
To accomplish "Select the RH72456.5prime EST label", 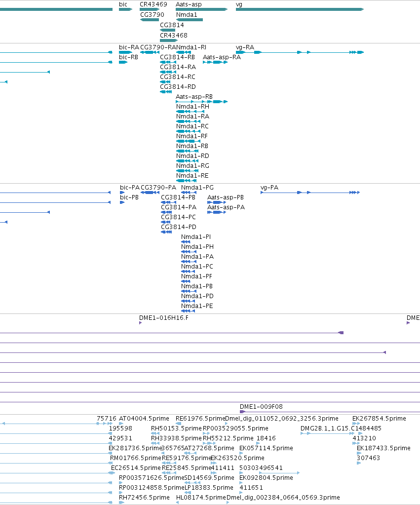I will coord(144,498).
